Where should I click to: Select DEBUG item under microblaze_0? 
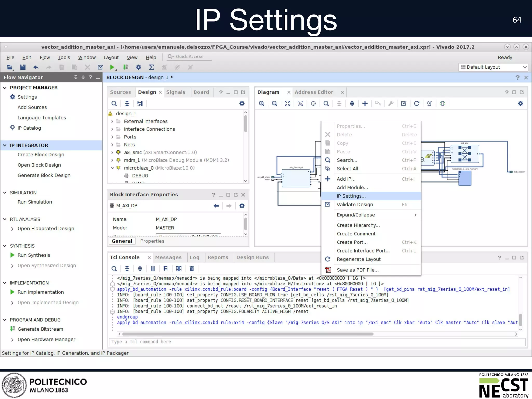[140, 176]
